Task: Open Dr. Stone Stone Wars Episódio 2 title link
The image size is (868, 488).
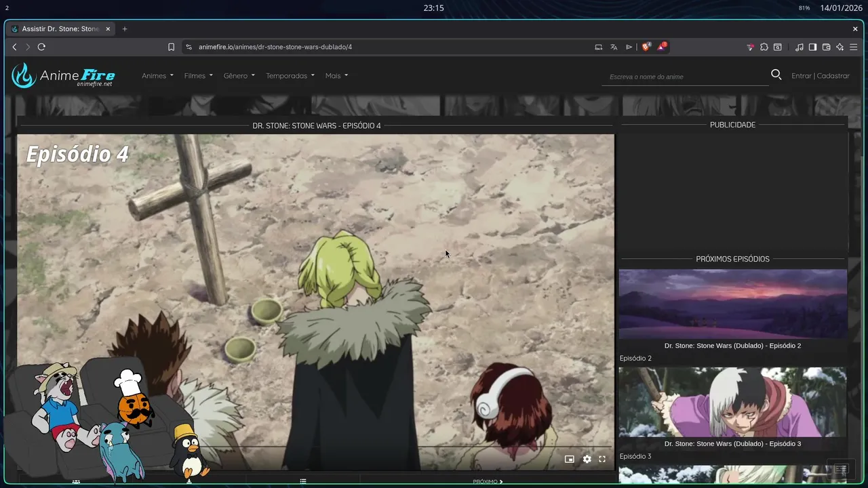Action: (732, 346)
